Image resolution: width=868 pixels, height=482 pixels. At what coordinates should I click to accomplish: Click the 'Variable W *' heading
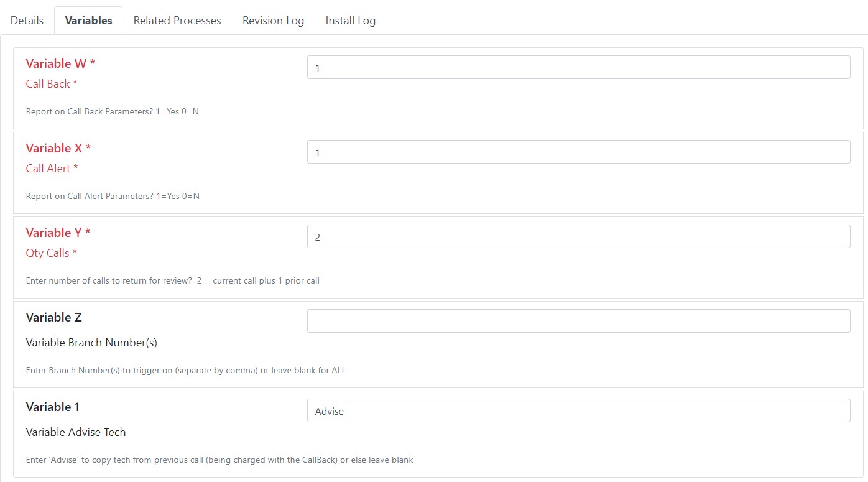tap(60, 63)
